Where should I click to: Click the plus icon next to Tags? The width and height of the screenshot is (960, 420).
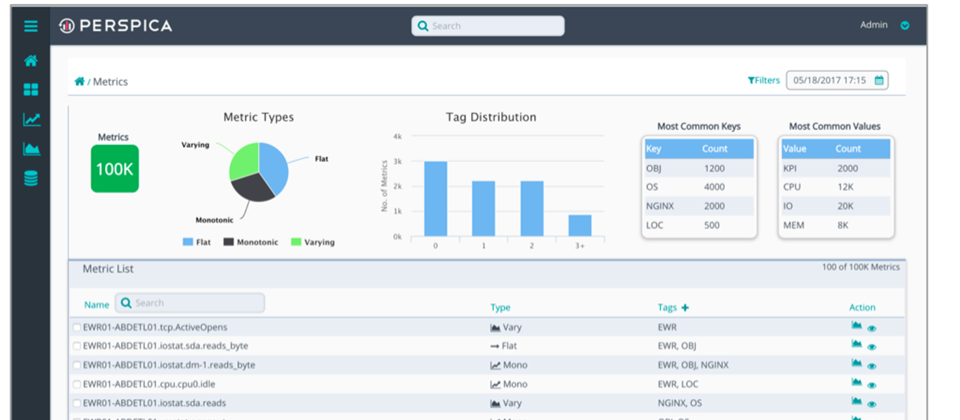(685, 306)
